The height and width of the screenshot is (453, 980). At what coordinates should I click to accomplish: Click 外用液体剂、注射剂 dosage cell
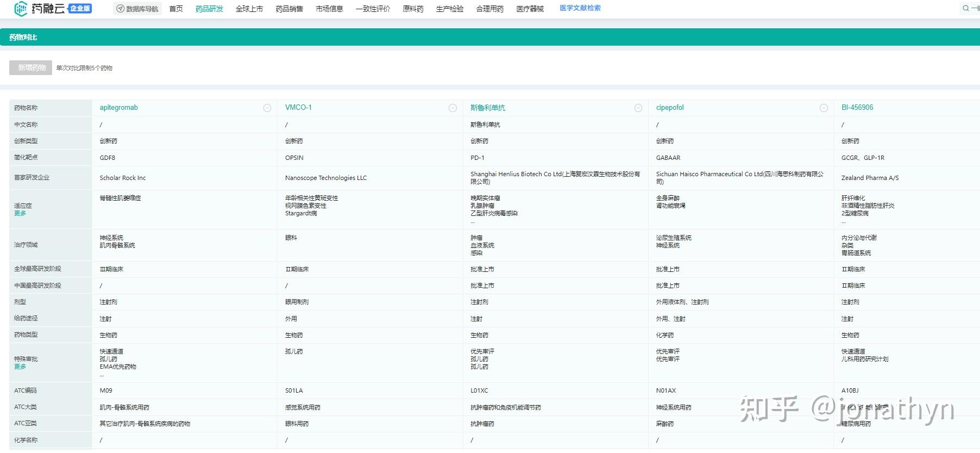(x=682, y=302)
